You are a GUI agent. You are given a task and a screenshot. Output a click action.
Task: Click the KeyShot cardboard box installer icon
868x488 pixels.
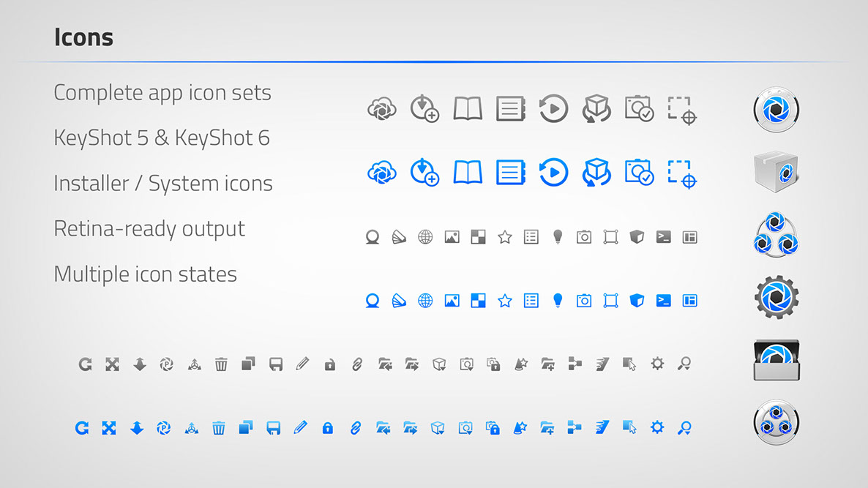(x=777, y=173)
